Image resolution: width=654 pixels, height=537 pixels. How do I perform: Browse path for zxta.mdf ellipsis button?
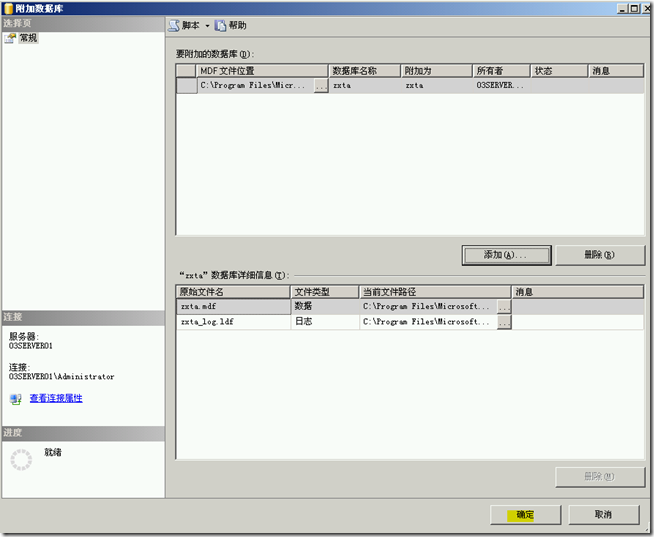(504, 307)
